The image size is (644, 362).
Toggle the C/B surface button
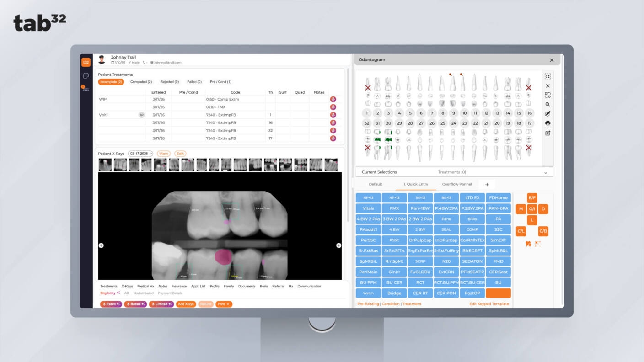coord(543,231)
